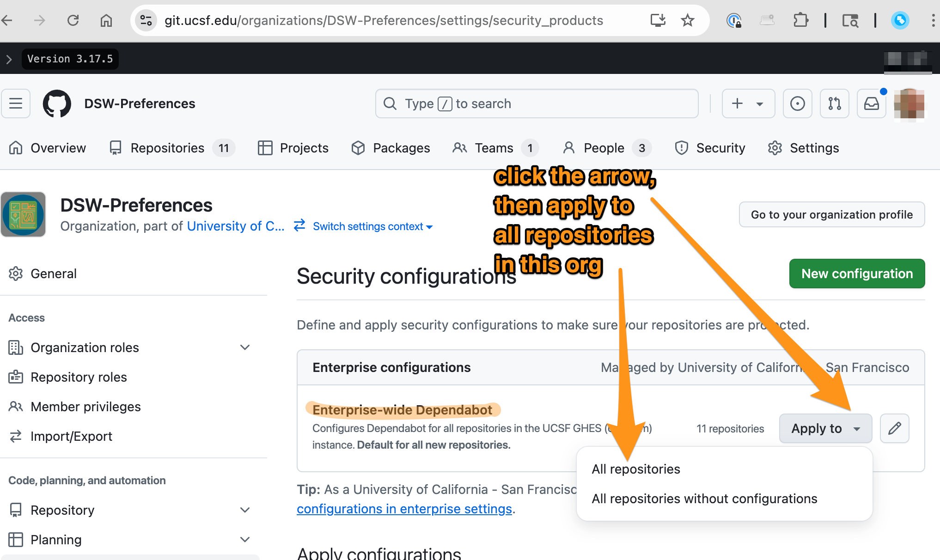This screenshot has width=940, height=560.
Task: Click the New configuration button
Action: [x=857, y=274]
